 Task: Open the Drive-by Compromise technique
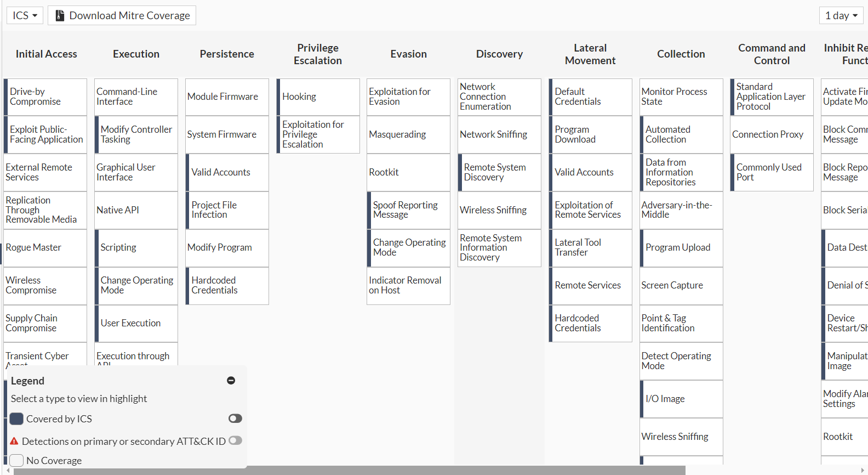[46, 97]
